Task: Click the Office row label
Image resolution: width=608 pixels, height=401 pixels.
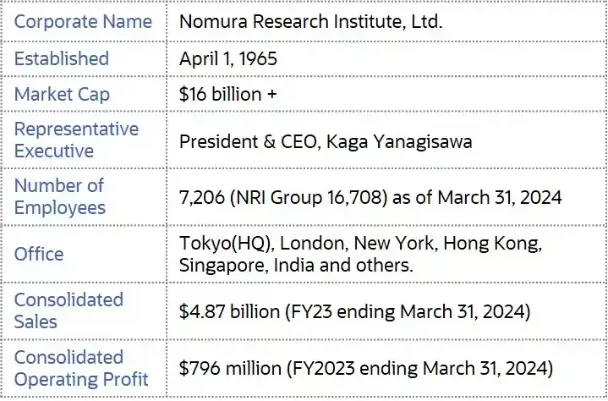Action: click(39, 254)
